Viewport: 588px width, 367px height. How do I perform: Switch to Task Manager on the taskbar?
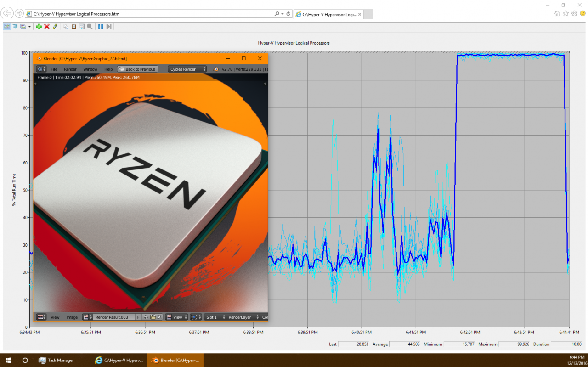point(63,360)
